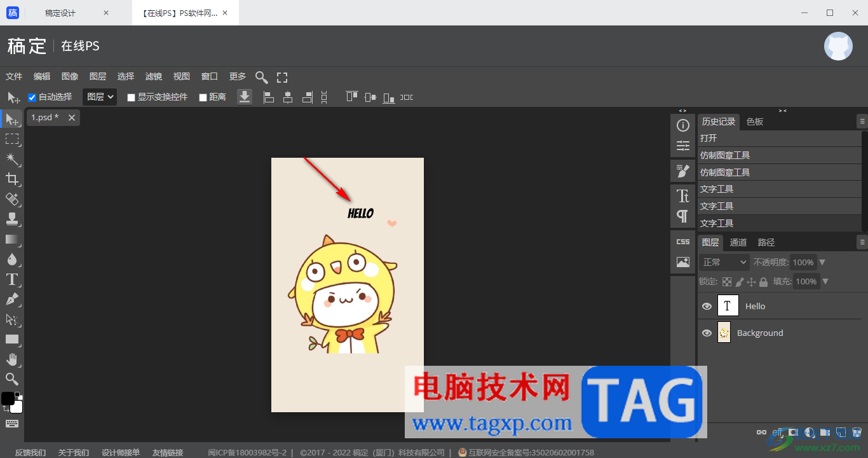868x458 pixels.
Task: Select the Magic Wand tool
Action: (12, 159)
